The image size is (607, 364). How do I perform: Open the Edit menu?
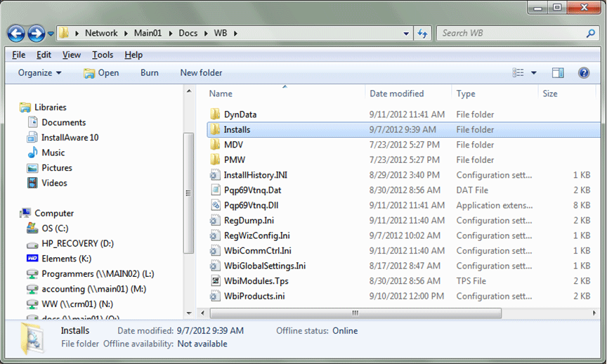click(44, 55)
